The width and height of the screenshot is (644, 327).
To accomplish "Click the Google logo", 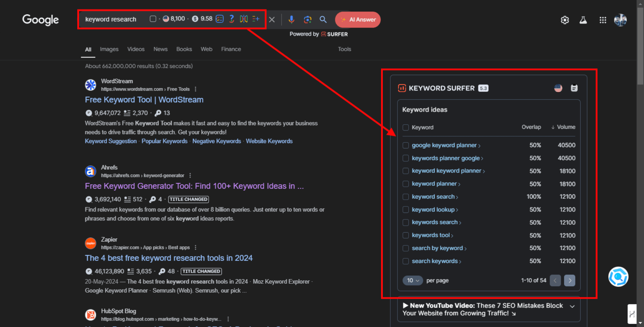I will pos(40,20).
